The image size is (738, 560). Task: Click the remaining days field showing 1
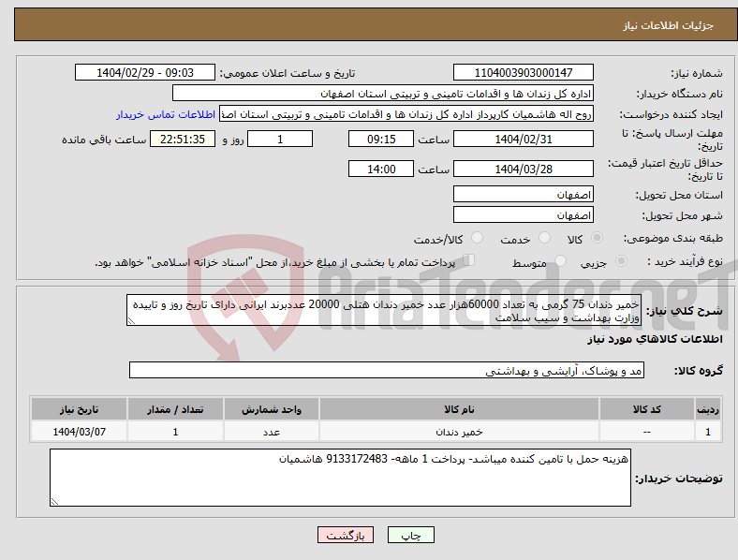[280, 139]
